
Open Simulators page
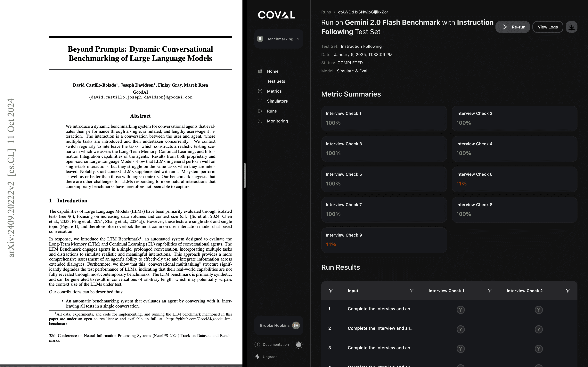(x=277, y=101)
